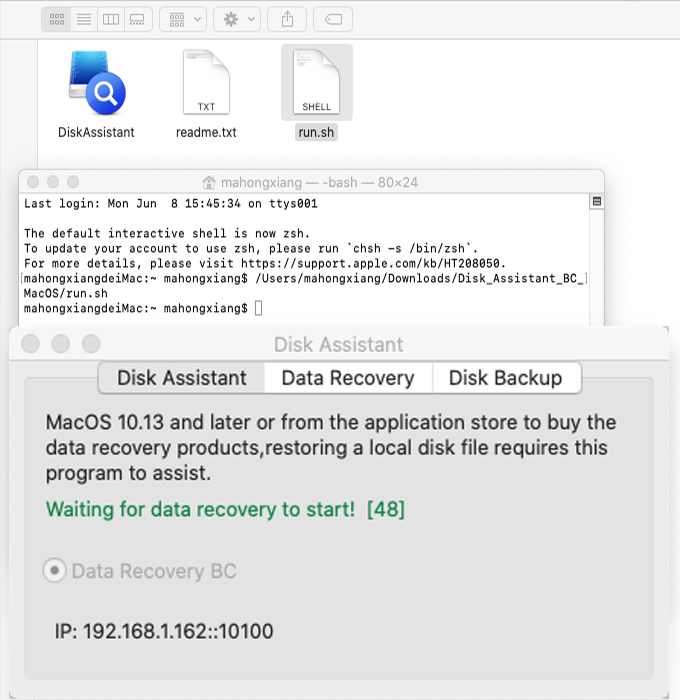Switch Finder to column view

click(111, 19)
